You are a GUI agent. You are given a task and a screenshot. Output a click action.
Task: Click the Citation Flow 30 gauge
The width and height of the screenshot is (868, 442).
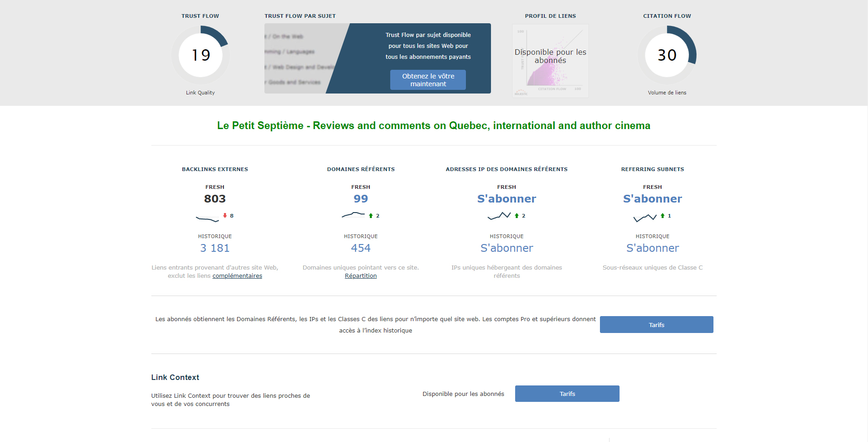pyautogui.click(x=667, y=55)
